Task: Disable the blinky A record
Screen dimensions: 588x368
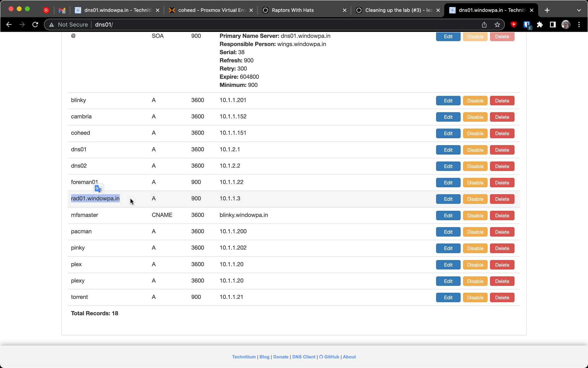Action: tap(475, 101)
